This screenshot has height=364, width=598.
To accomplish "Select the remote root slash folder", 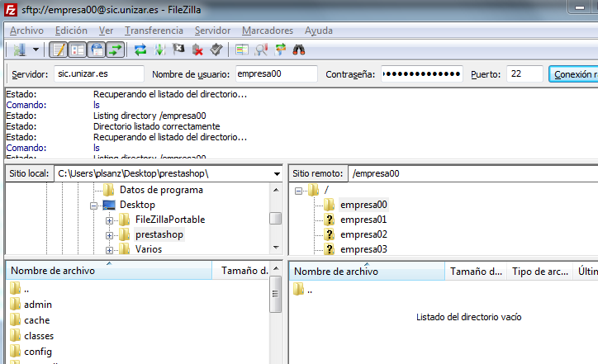I will tap(326, 190).
